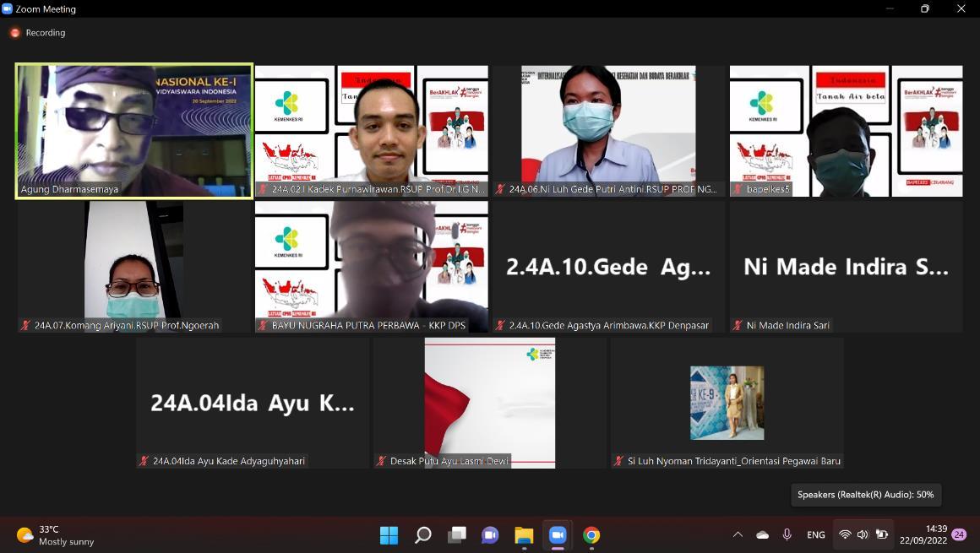
Task: Open the weather widget showing 33°C
Action: coord(55,535)
